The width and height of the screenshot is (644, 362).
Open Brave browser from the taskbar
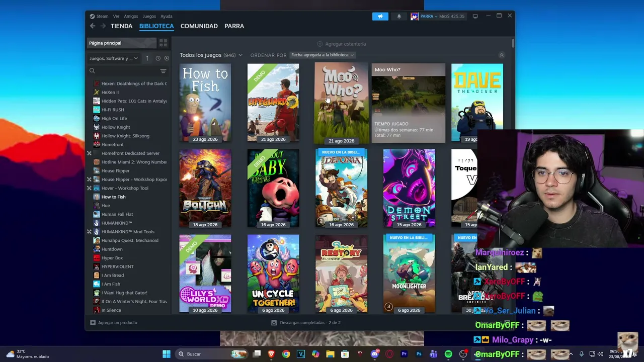click(x=271, y=354)
